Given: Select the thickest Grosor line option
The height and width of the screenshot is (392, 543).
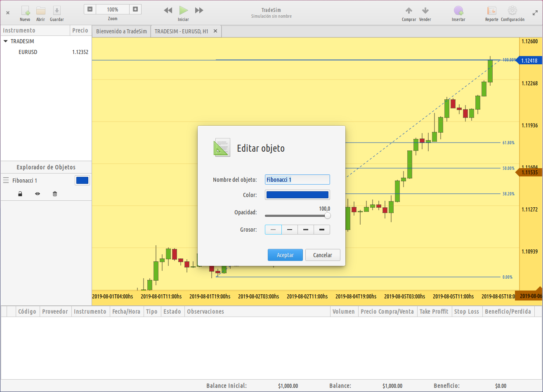Looking at the screenshot, I should (322, 230).
